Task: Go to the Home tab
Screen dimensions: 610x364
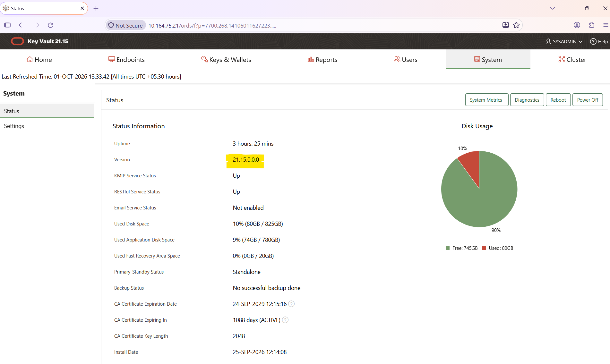Action: 39,60
